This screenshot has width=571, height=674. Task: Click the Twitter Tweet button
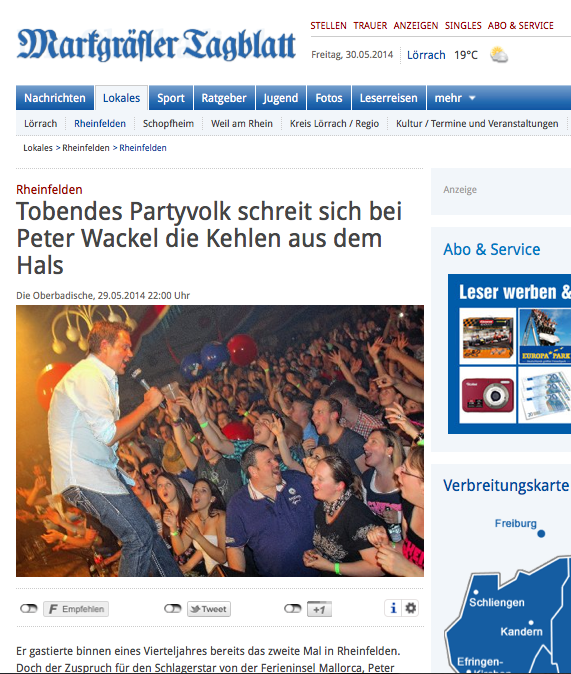pyautogui.click(x=209, y=609)
